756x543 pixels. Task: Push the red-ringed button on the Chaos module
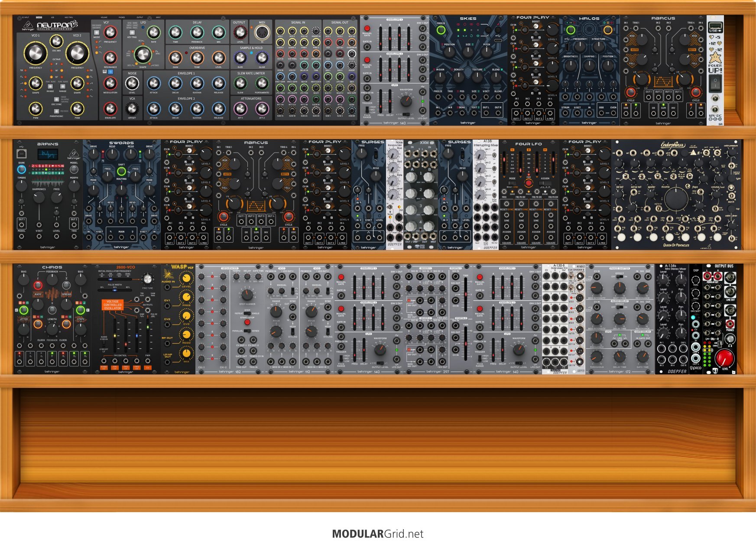click(38, 285)
